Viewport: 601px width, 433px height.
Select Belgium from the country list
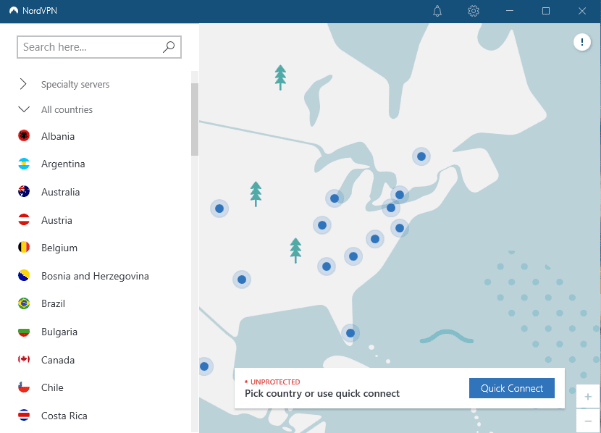tap(59, 248)
